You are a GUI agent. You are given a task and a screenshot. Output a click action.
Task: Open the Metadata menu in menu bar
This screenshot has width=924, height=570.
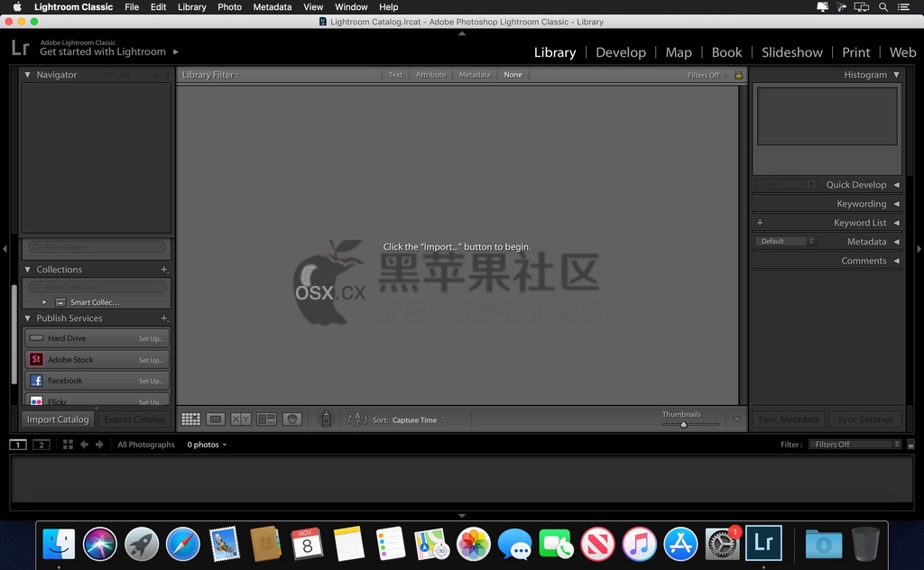(x=273, y=7)
